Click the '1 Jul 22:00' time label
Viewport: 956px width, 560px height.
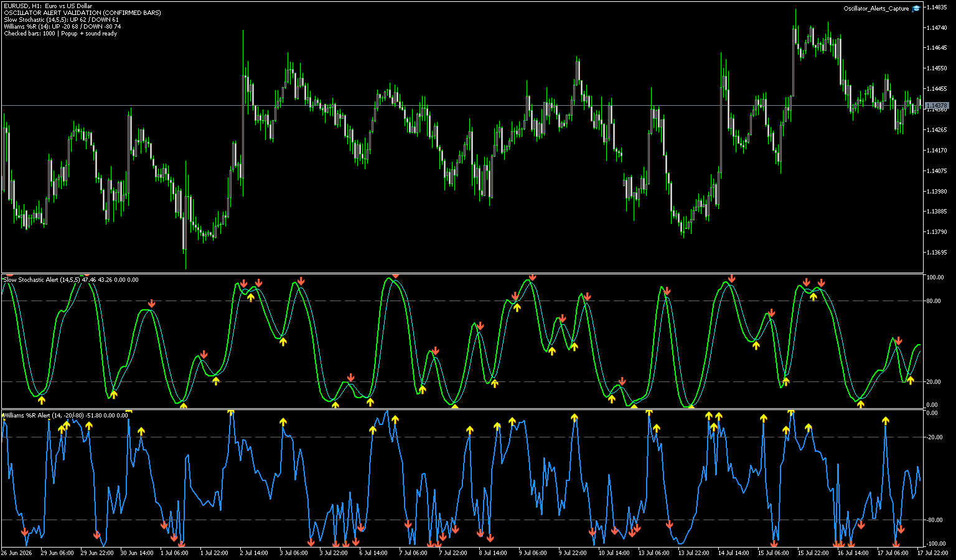coord(214,553)
